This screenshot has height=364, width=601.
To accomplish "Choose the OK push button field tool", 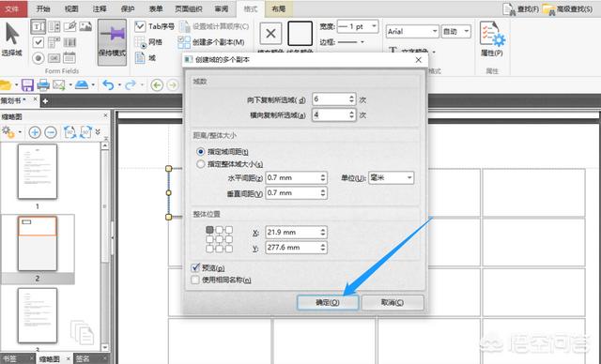I will 54,58.
